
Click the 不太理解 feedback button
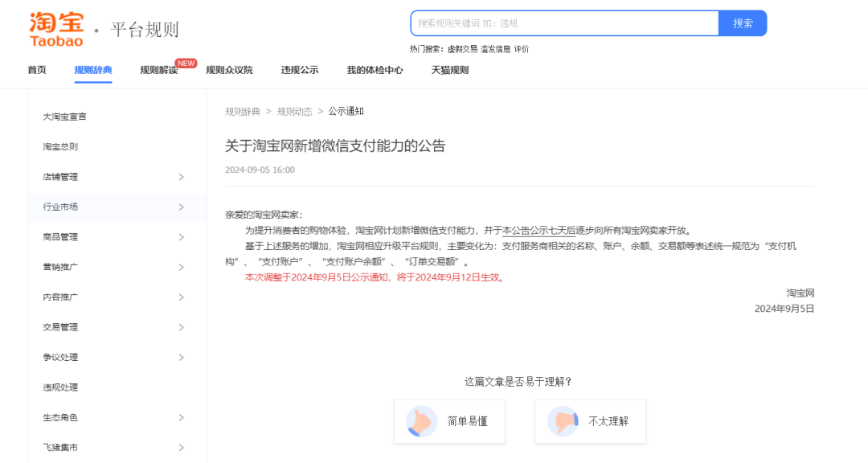point(590,421)
